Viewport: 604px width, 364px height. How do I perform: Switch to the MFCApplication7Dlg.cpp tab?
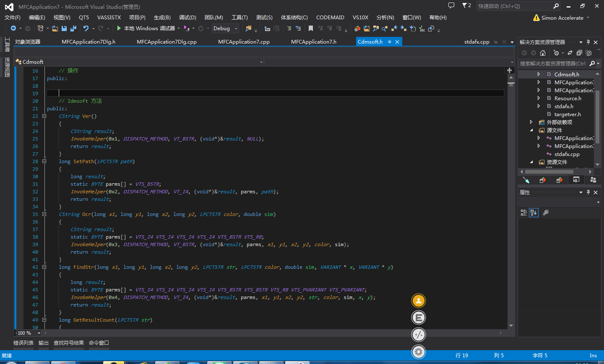[167, 42]
